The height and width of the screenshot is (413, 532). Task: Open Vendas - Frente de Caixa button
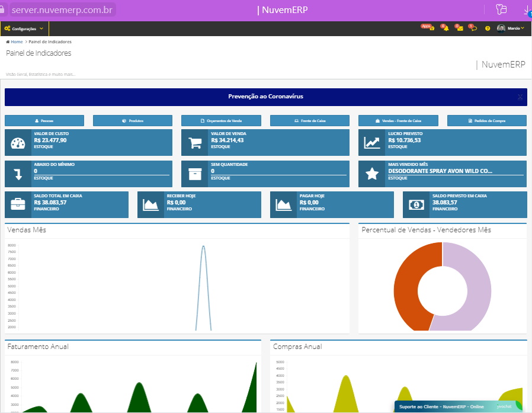(398, 121)
